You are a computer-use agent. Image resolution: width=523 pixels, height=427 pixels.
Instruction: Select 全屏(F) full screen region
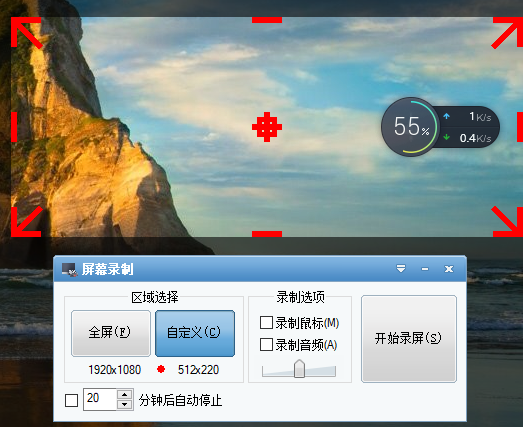point(111,333)
